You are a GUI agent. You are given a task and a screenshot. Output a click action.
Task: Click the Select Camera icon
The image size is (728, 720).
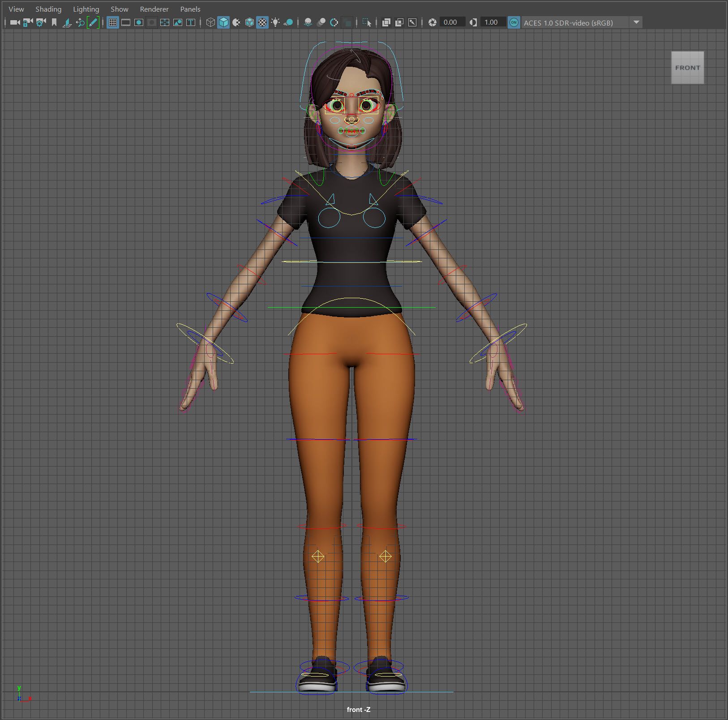click(15, 22)
